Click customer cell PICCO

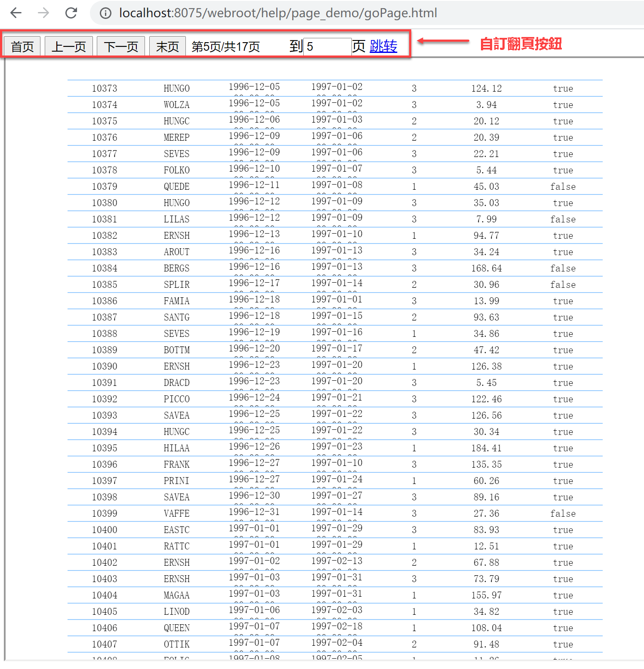176,399
